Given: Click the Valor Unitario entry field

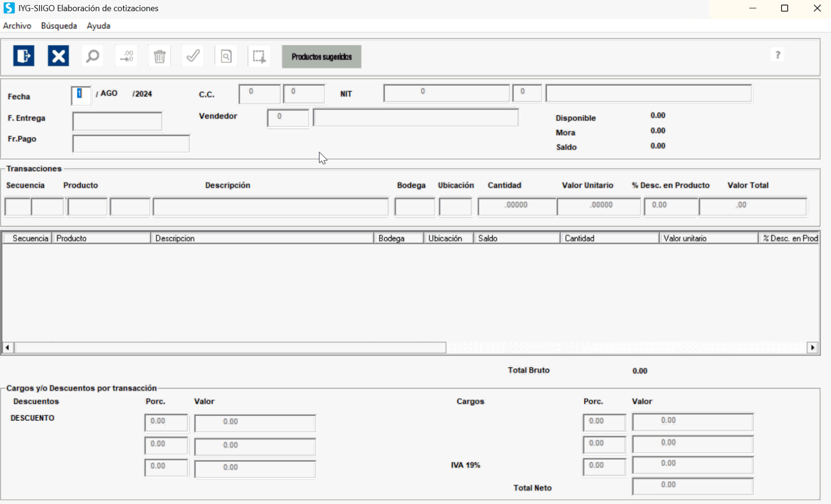Looking at the screenshot, I should [x=599, y=206].
